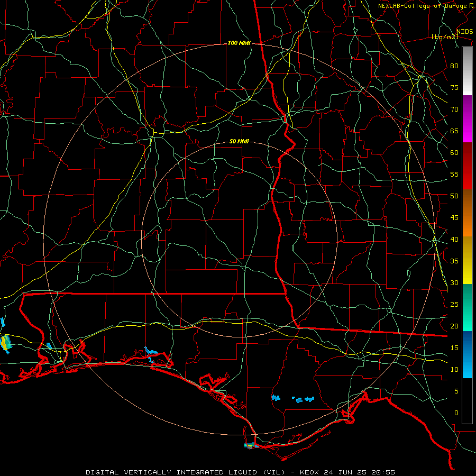Select the purple-magenta segment of the color scale
Viewport: 476px width, 476px height.
click(x=467, y=119)
